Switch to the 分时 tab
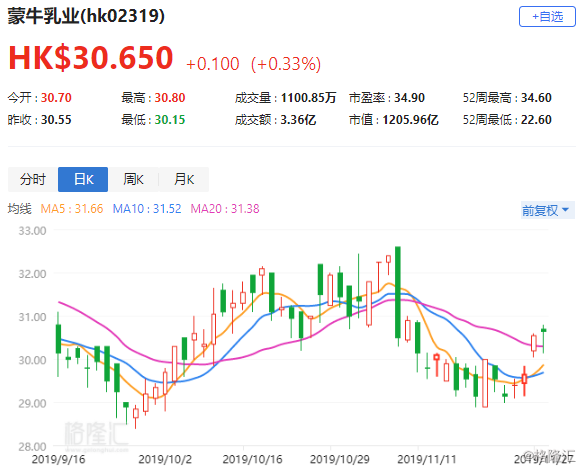 [33, 180]
